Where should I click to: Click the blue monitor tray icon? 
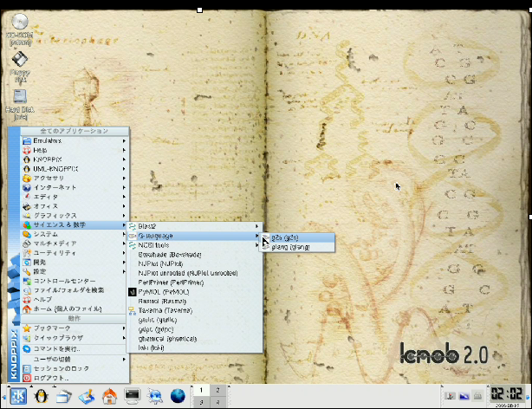click(x=464, y=396)
